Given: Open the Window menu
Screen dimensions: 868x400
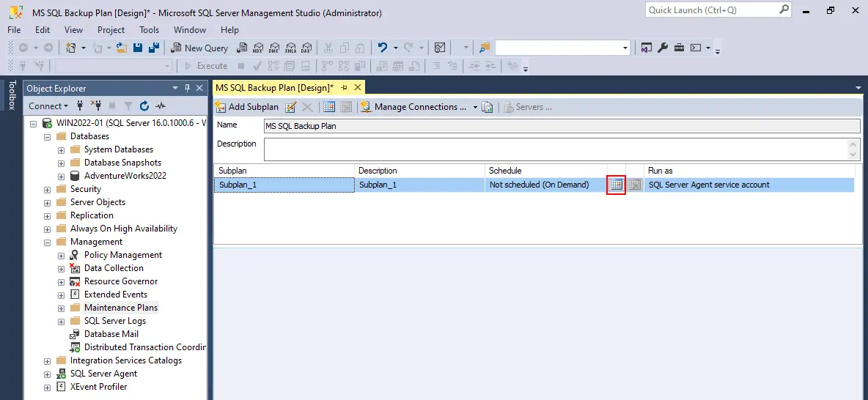Looking at the screenshot, I should 190,30.
